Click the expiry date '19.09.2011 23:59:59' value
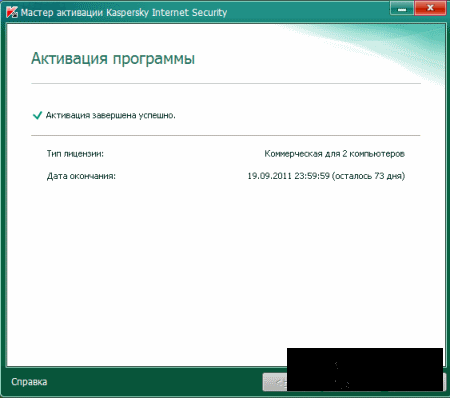450x398 pixels. 289,176
